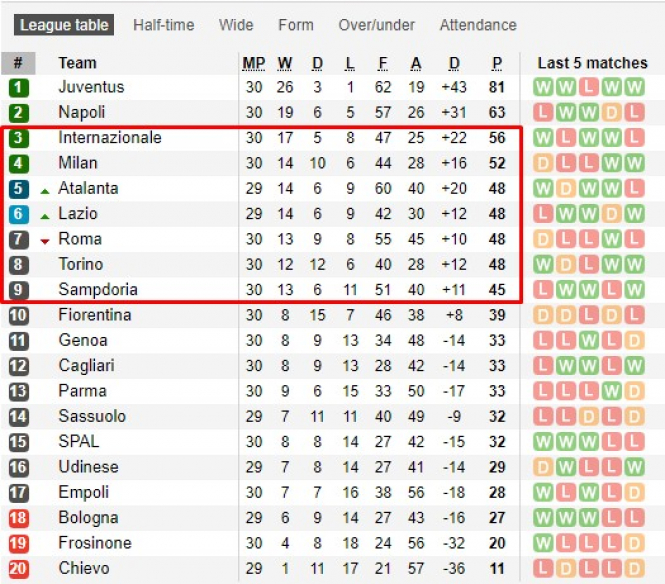The width and height of the screenshot is (665, 584).
Task: Click Juventus' L result icon in last five
Action: tap(589, 87)
